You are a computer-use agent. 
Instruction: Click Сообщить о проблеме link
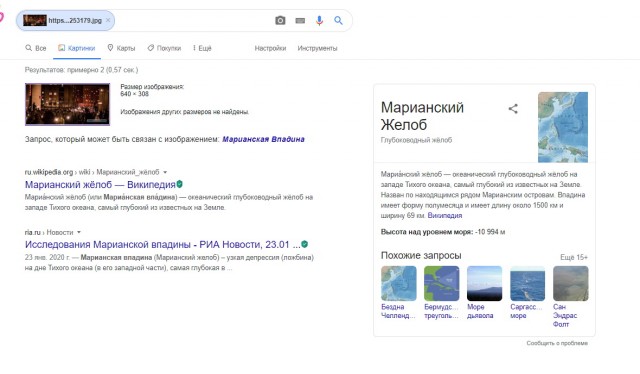coord(557,343)
